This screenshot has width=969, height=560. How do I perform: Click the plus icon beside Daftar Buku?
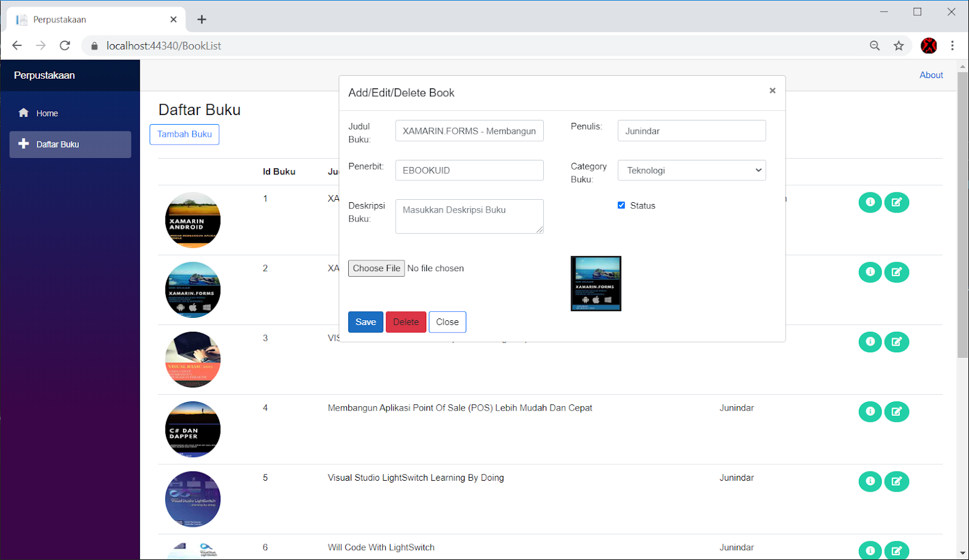(x=24, y=143)
